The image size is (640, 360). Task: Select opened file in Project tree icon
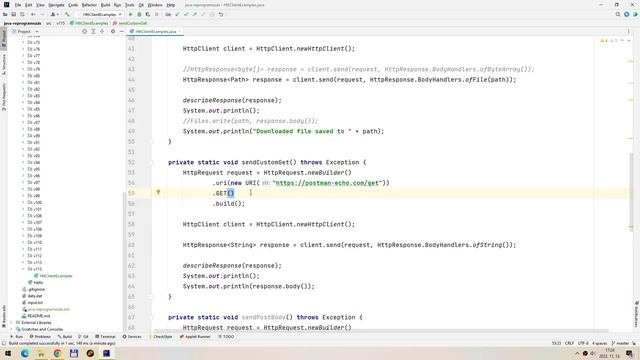point(84,31)
